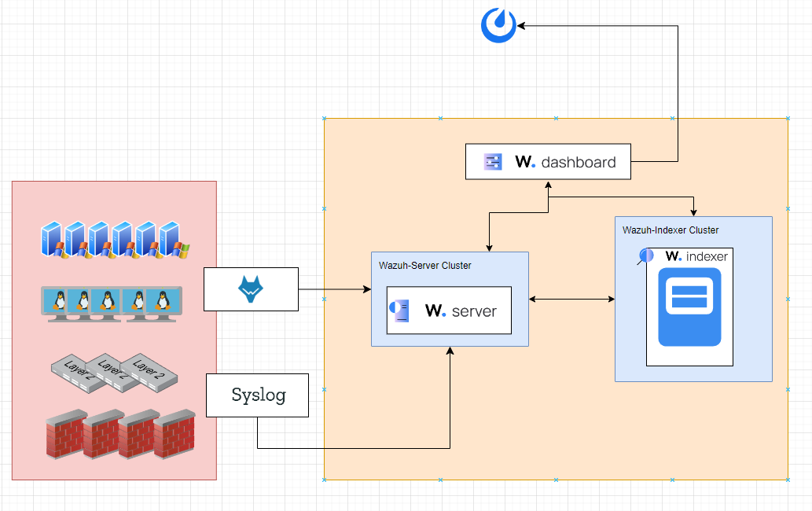Click the Wazuh server box
The width and height of the screenshot is (812, 511).
(x=449, y=310)
